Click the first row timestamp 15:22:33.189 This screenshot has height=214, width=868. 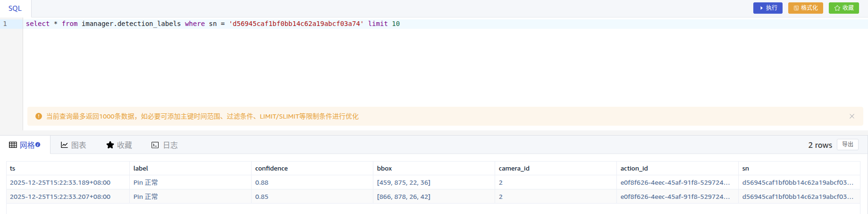[60, 182]
